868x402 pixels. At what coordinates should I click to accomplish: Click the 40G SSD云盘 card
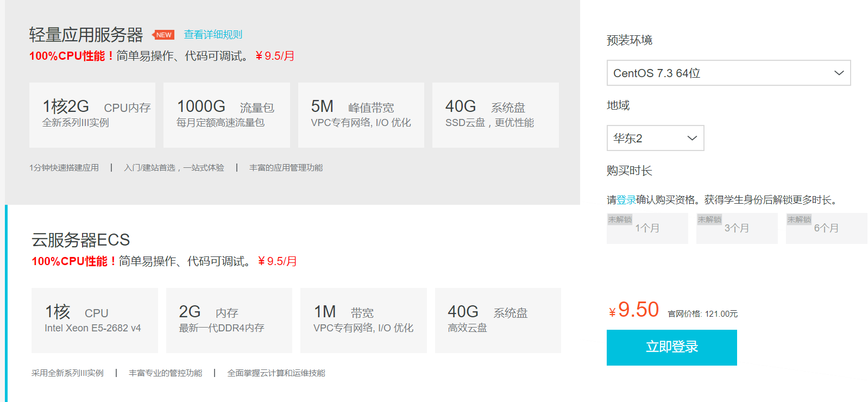click(x=495, y=115)
